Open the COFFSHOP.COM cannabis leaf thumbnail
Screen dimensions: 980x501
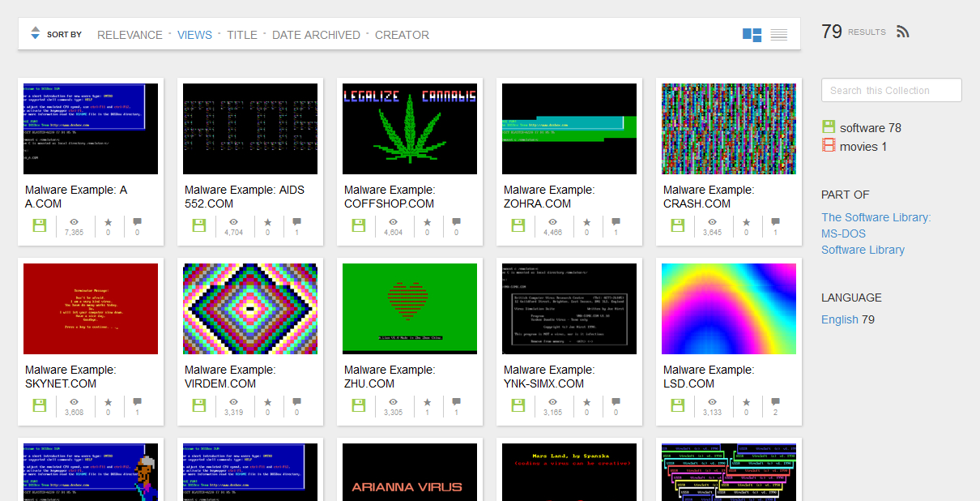(x=409, y=129)
